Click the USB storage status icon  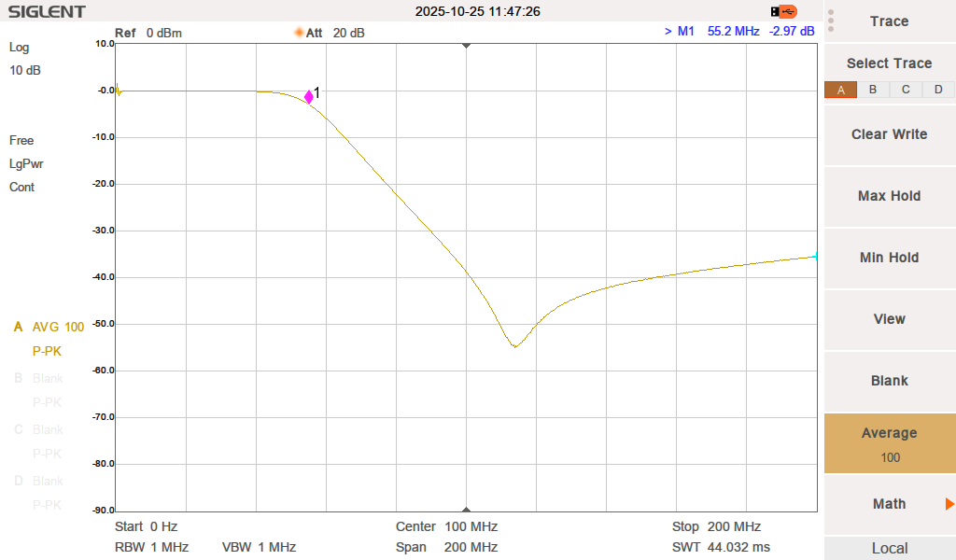[x=783, y=11]
